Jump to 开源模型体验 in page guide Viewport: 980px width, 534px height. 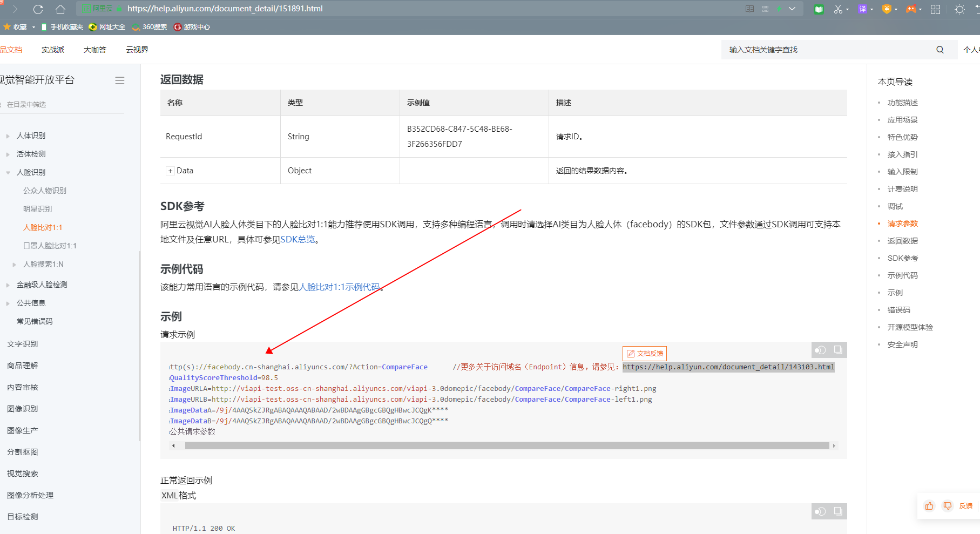[x=910, y=327]
